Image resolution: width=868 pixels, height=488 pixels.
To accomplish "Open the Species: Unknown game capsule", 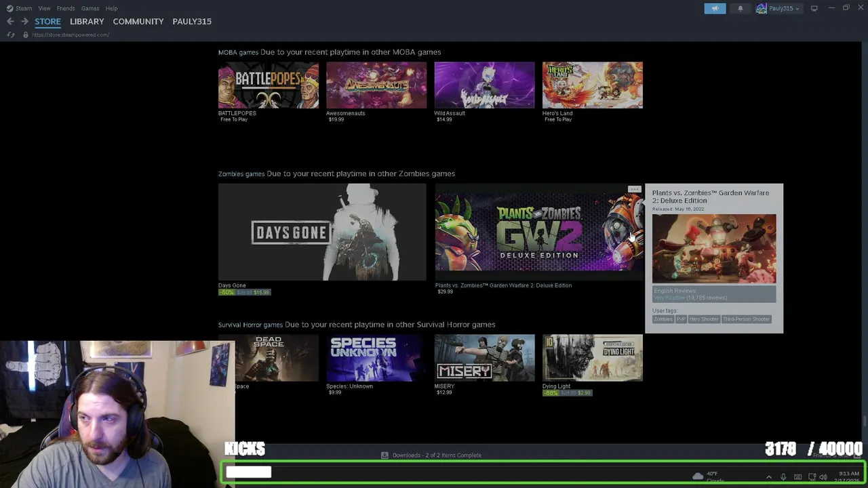I will [x=376, y=358].
